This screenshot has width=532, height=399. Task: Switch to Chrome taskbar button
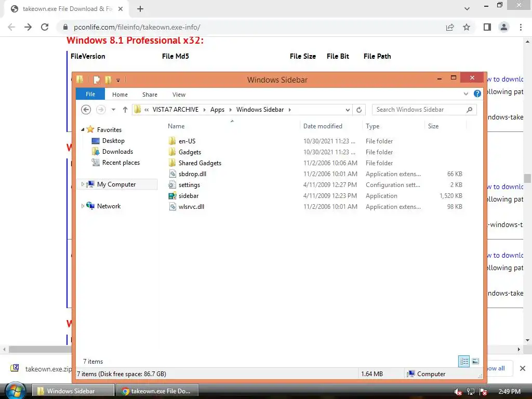tap(157, 391)
